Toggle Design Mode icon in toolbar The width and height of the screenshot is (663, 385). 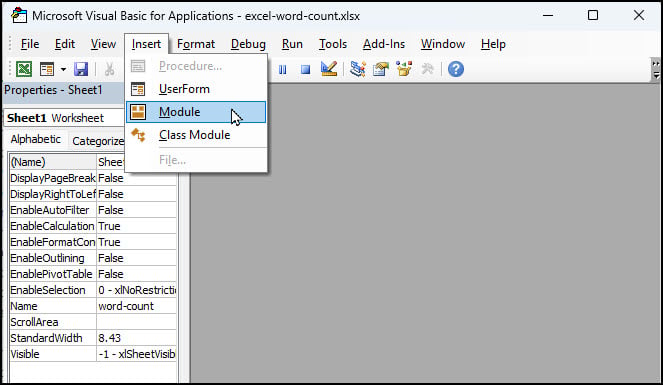coord(329,69)
